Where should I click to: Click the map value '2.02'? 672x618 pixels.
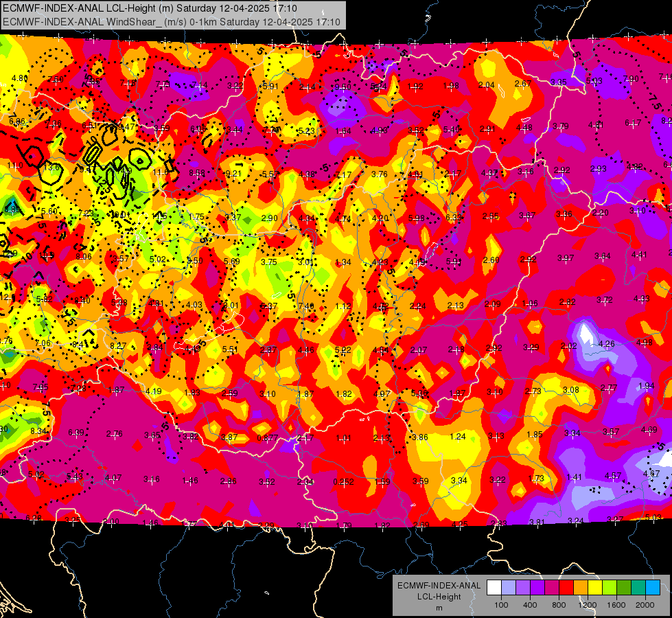pyautogui.click(x=569, y=345)
